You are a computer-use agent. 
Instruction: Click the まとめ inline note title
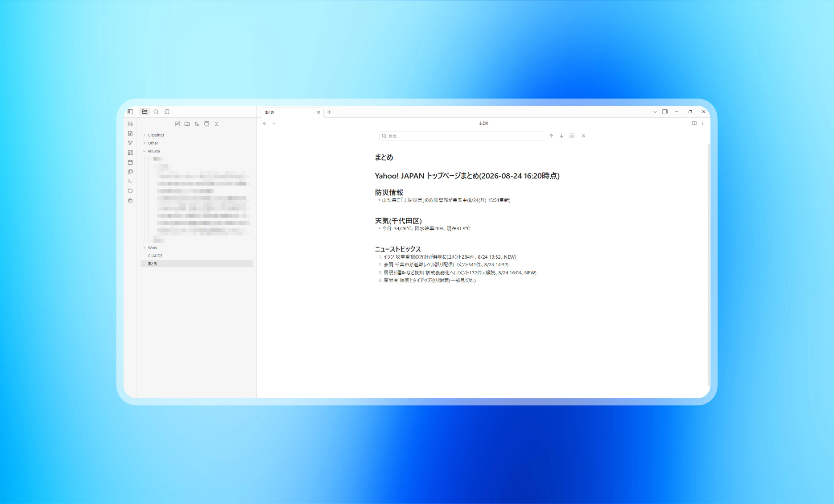(x=384, y=157)
